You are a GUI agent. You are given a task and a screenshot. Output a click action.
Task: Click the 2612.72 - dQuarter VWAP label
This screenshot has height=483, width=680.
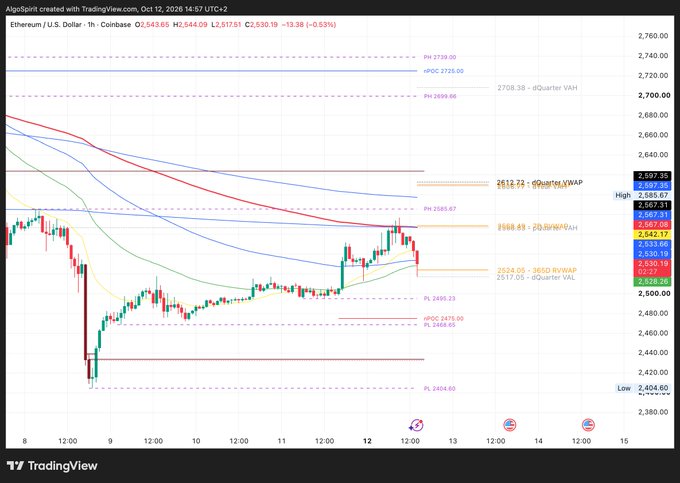539,182
